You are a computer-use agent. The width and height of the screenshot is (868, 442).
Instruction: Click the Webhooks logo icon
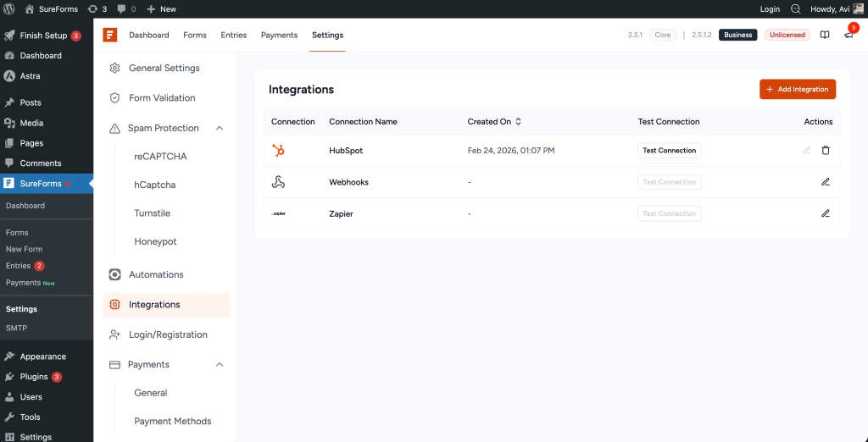pyautogui.click(x=278, y=182)
